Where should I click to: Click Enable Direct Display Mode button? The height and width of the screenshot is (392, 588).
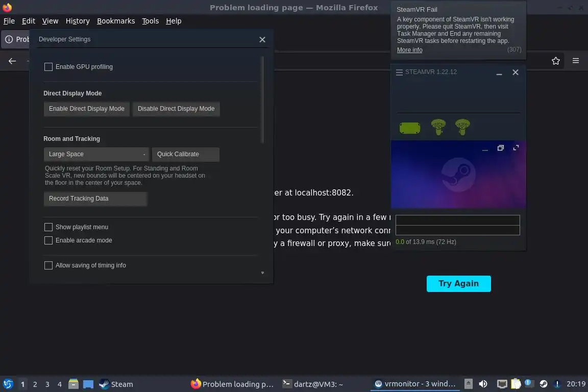coord(87,109)
